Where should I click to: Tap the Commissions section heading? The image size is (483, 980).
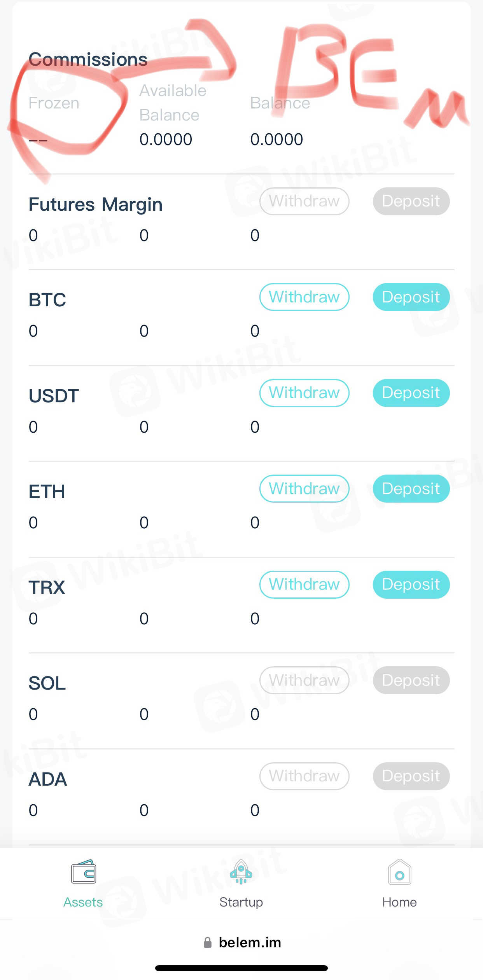click(x=88, y=59)
